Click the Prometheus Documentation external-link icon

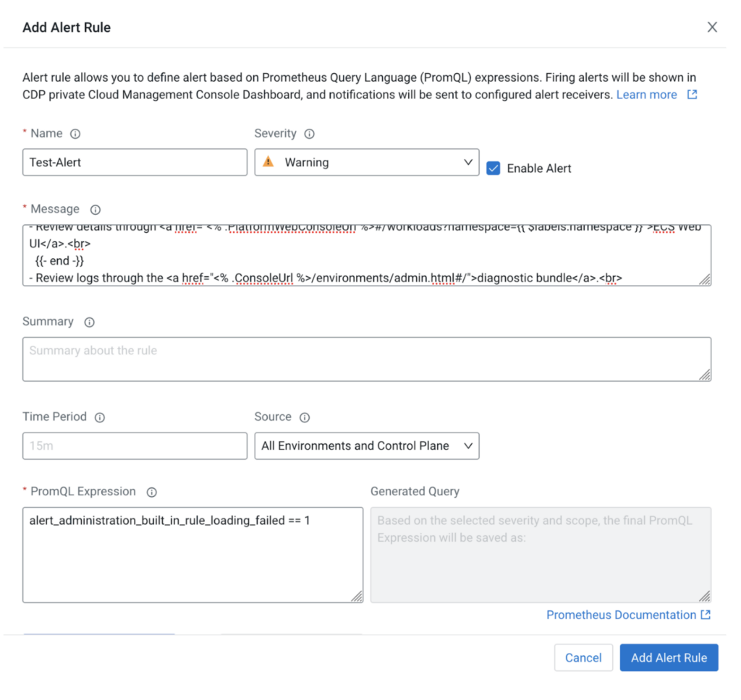(x=706, y=615)
